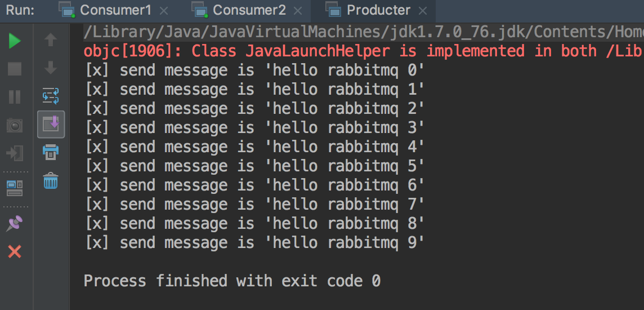Click the Down stack trace arrow
Viewport: 644px width, 310px height.
(51, 68)
